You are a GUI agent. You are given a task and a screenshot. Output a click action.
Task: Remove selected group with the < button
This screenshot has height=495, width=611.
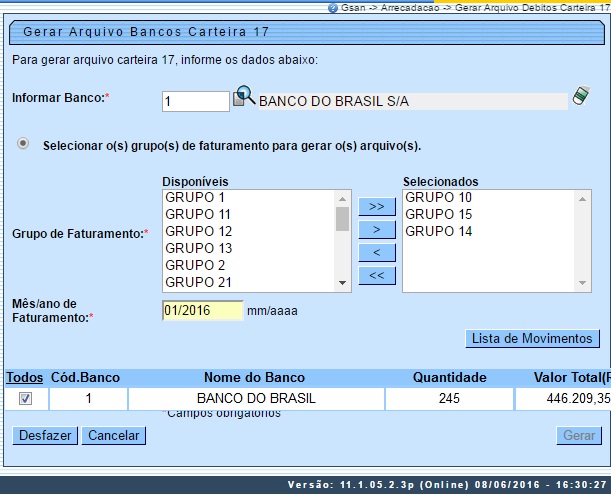pos(376,252)
